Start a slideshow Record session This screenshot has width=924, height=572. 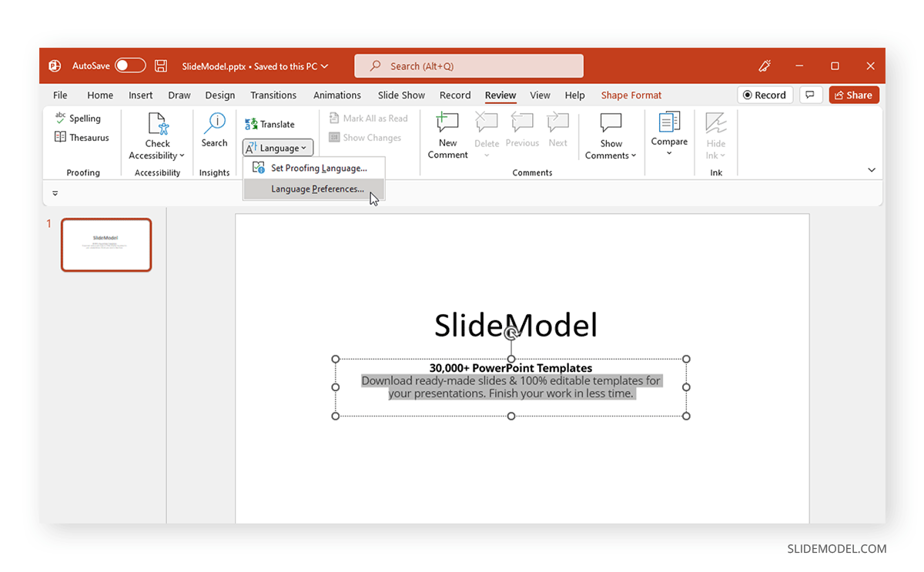[765, 94]
